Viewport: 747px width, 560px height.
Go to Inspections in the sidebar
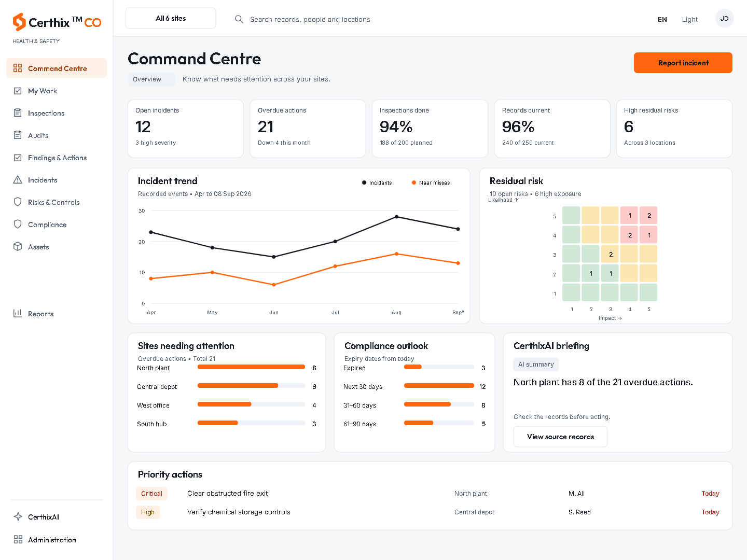(57, 113)
